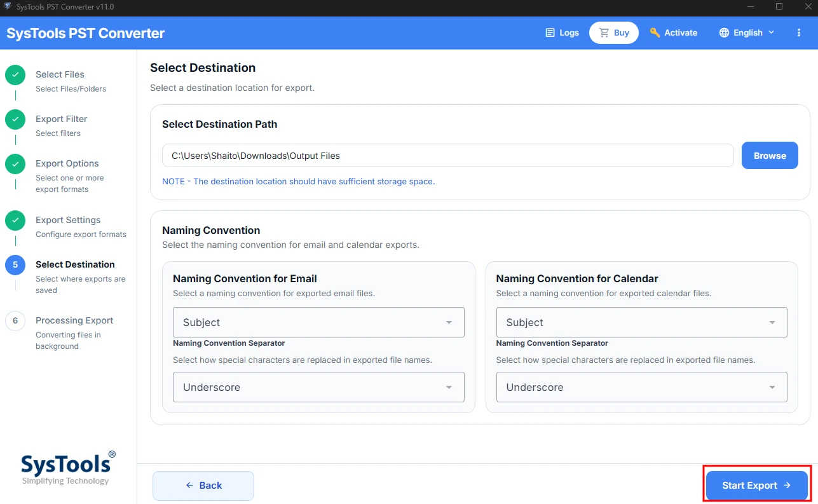Click the Export Settings green checkmark step
Viewport: 818px width, 504px height.
[x=15, y=221]
